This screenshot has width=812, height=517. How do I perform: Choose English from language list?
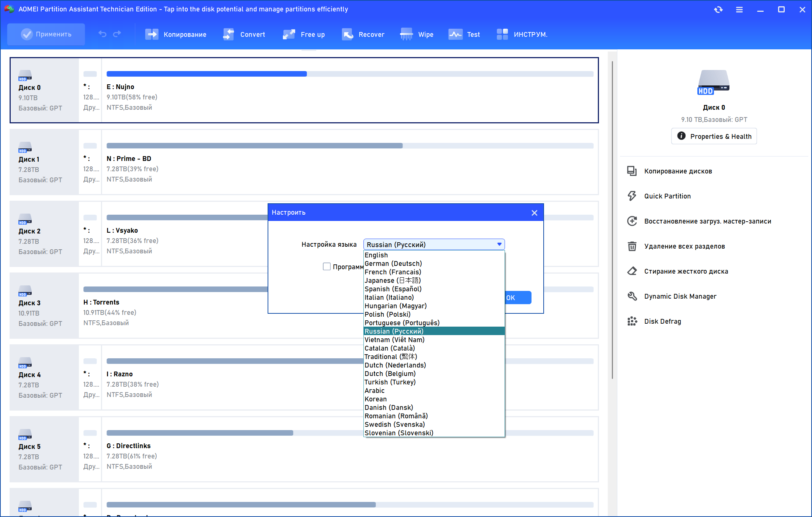click(434, 255)
